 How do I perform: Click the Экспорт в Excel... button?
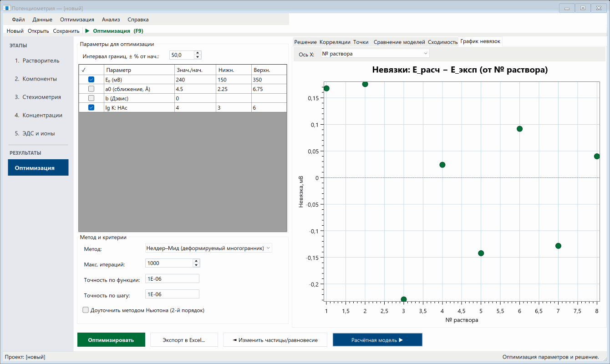[184, 340]
